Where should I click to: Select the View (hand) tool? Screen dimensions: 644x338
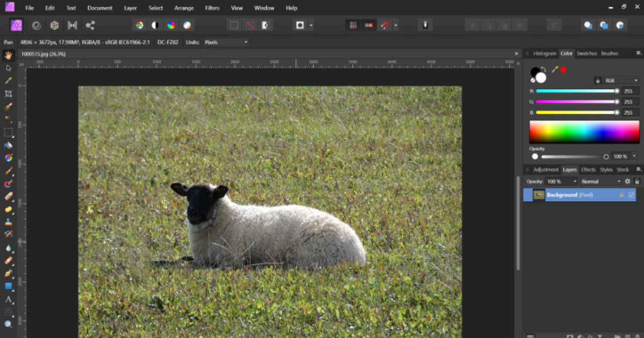8,55
